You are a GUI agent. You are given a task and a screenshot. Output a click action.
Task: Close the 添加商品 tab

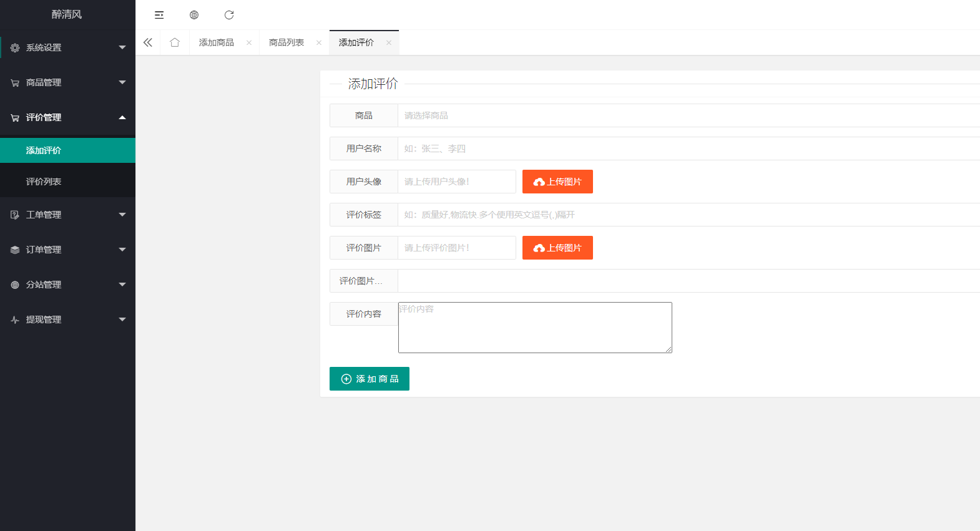click(x=249, y=42)
